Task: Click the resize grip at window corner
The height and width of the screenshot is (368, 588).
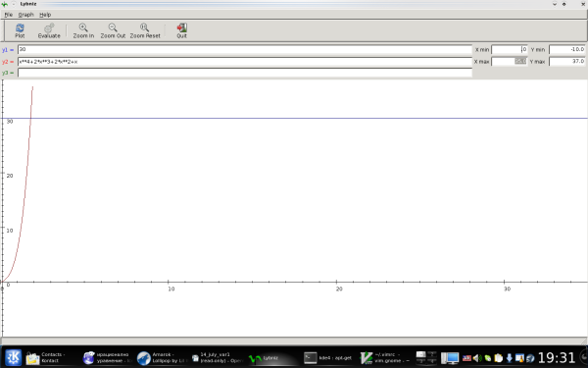Action: pyautogui.click(x=584, y=341)
